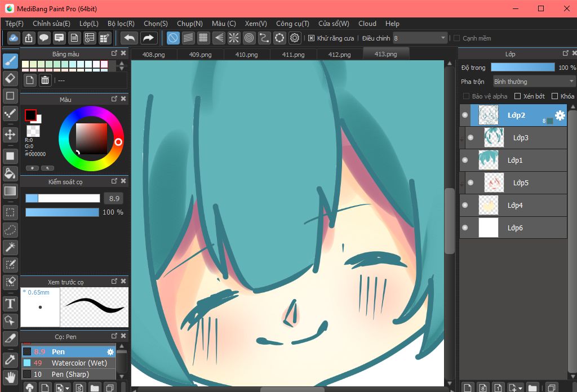Select the Eraser tool

coord(10,78)
